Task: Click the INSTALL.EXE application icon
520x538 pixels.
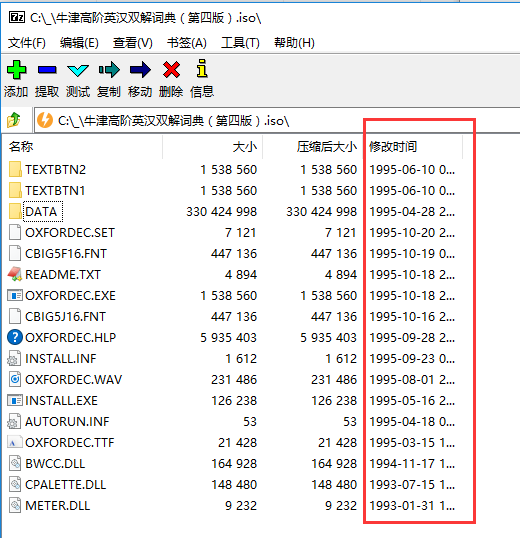Action: 15,400
